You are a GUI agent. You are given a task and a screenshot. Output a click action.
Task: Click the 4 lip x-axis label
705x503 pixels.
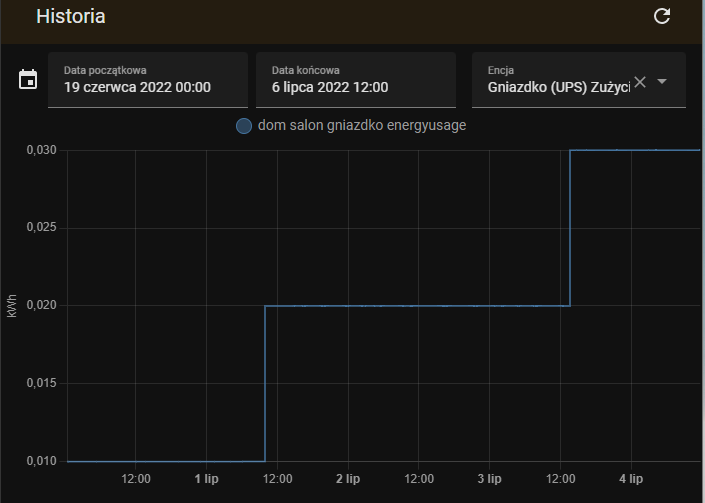631,479
